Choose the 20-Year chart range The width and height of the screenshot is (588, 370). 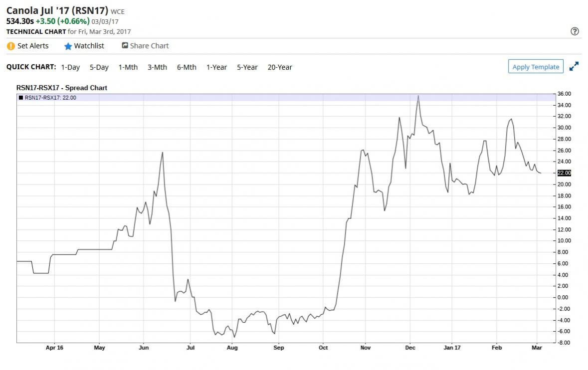(x=280, y=67)
